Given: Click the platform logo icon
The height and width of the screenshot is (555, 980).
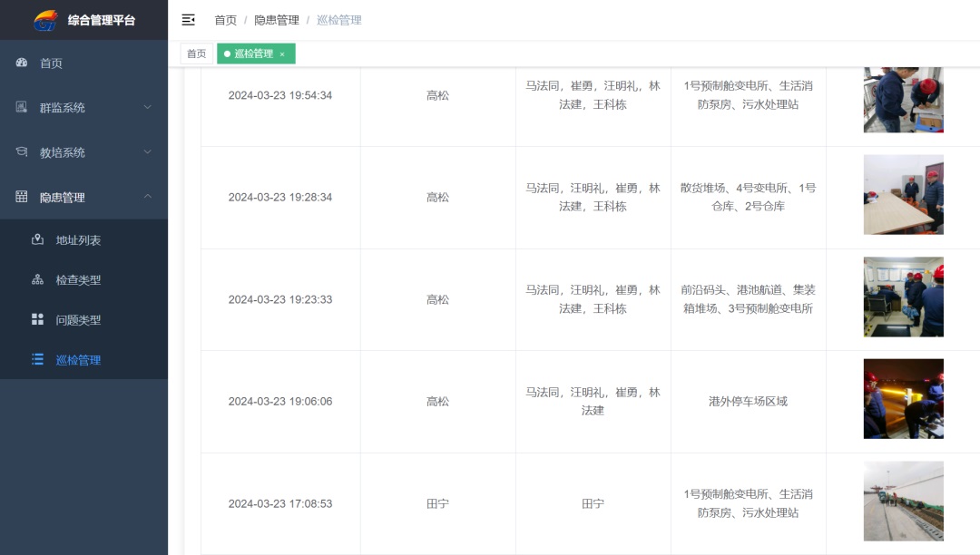Looking at the screenshot, I should pyautogui.click(x=45, y=20).
